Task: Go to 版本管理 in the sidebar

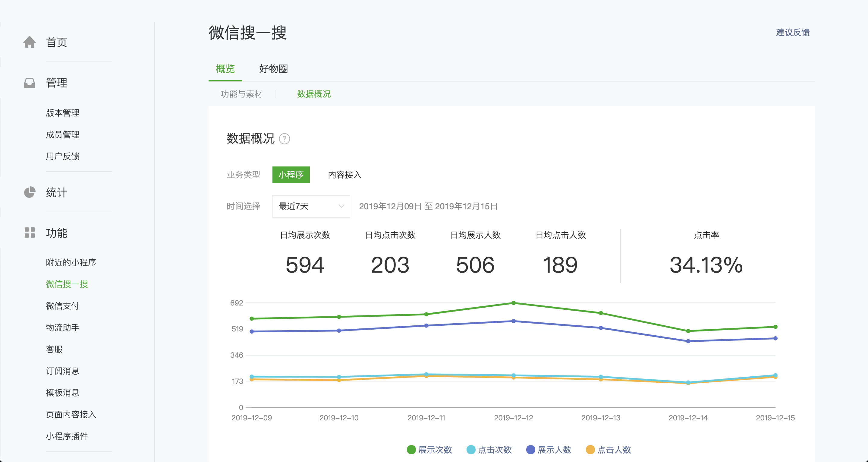Action: (63, 113)
